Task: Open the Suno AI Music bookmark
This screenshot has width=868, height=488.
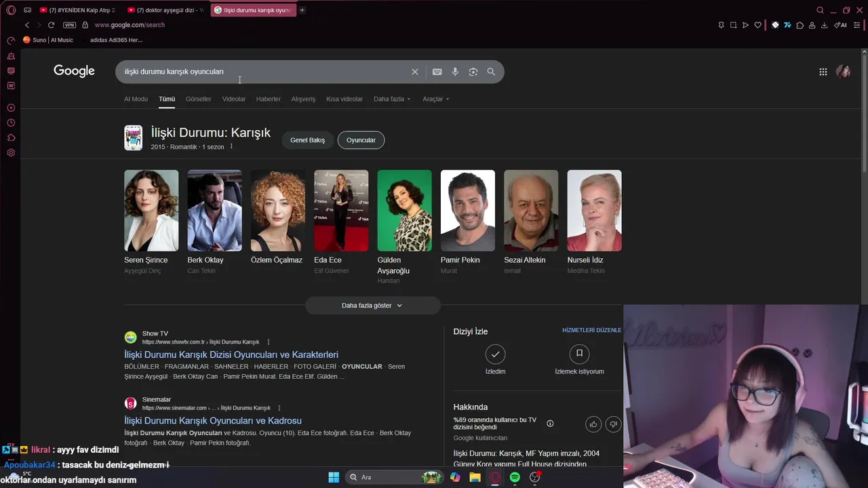Action: coord(48,40)
